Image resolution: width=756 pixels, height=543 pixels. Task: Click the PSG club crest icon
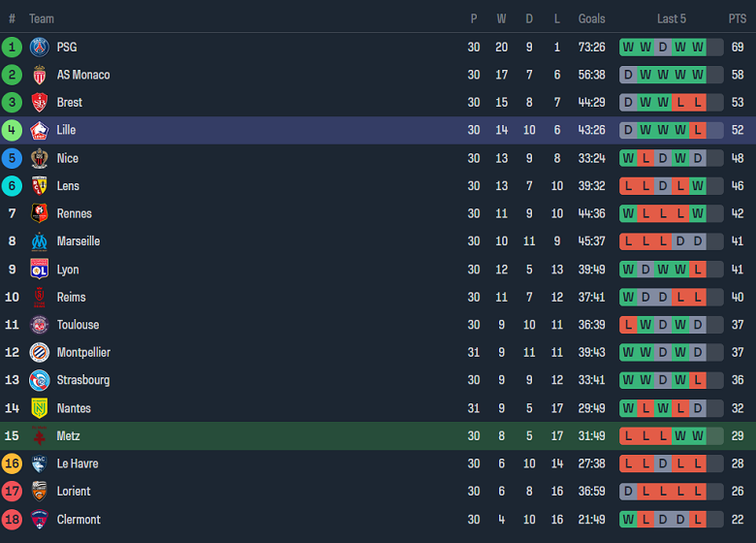point(39,47)
